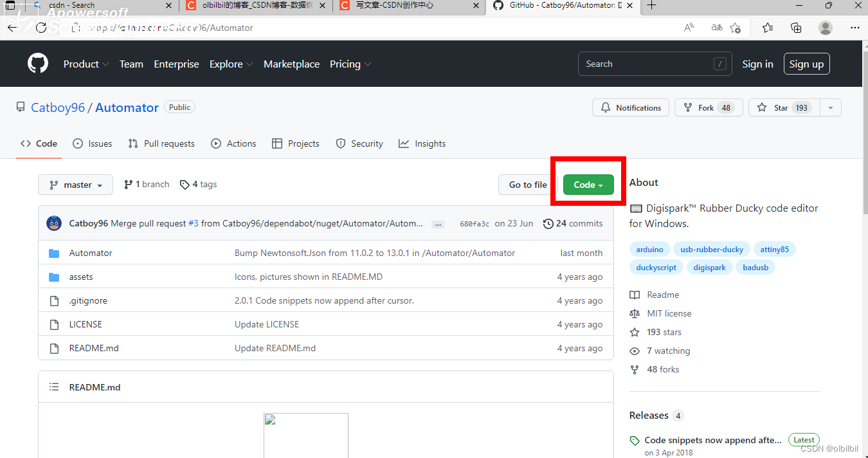The image size is (868, 458).
Task: Switch to the Projects tab
Action: pos(296,143)
